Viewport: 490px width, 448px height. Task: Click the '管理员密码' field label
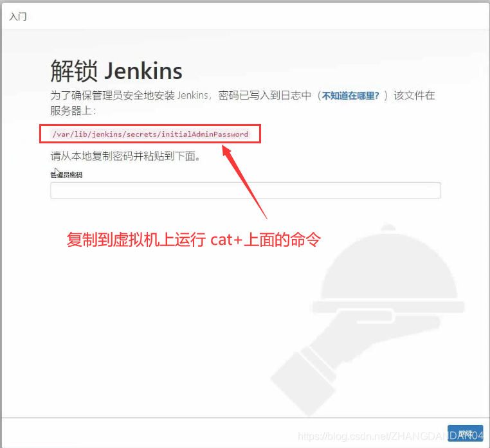point(66,175)
